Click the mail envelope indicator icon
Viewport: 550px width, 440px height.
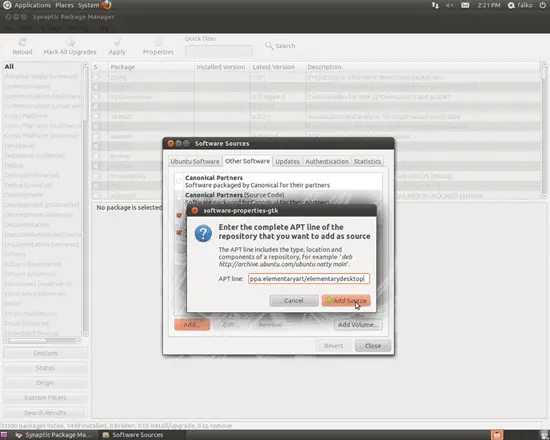pyautogui.click(x=465, y=5)
